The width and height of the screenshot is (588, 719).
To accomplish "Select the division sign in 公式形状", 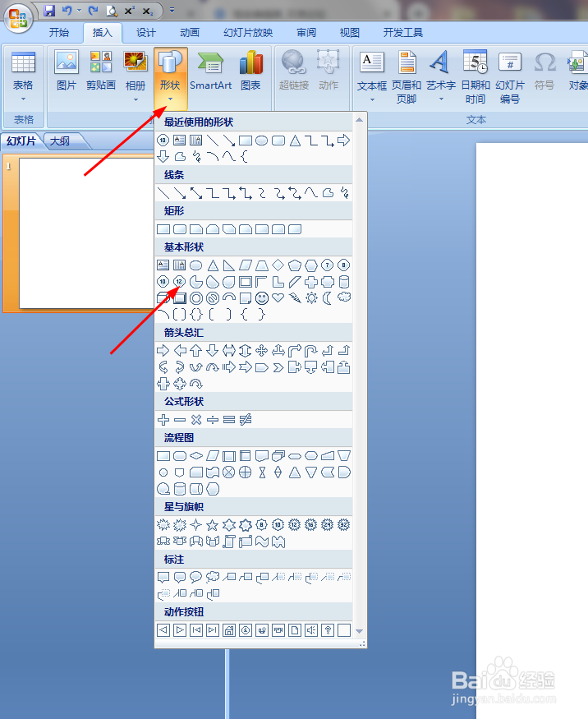I will point(212,419).
